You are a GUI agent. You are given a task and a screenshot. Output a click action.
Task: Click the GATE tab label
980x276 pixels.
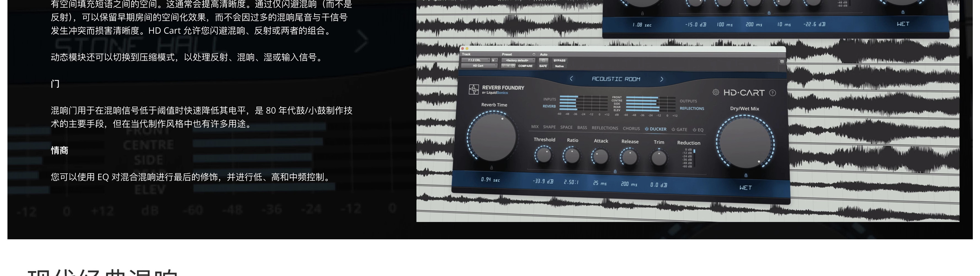[682, 129]
